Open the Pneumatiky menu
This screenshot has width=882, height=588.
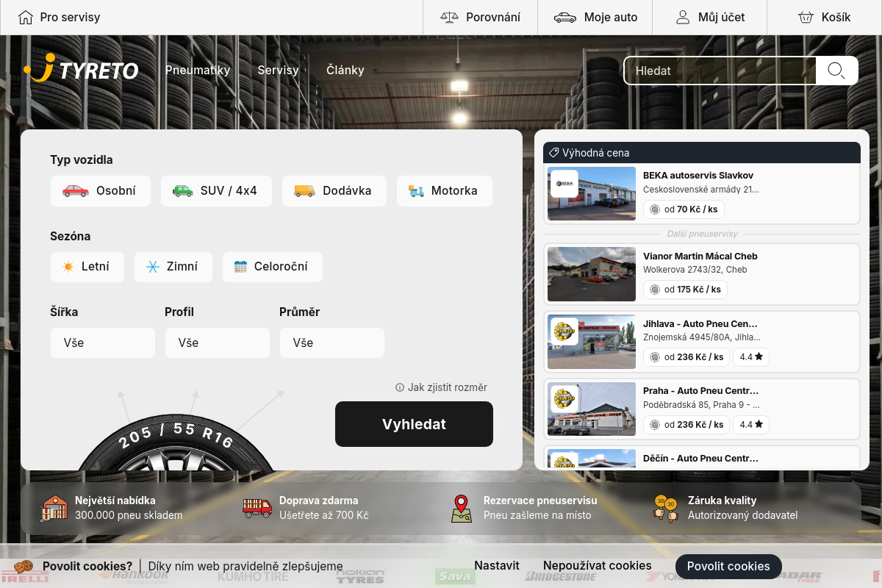(198, 71)
